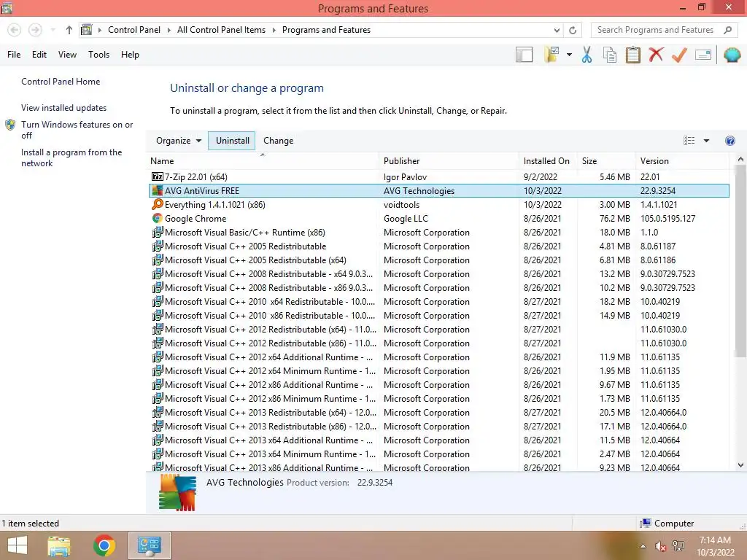Click the Windows Start button

pyautogui.click(x=18, y=545)
